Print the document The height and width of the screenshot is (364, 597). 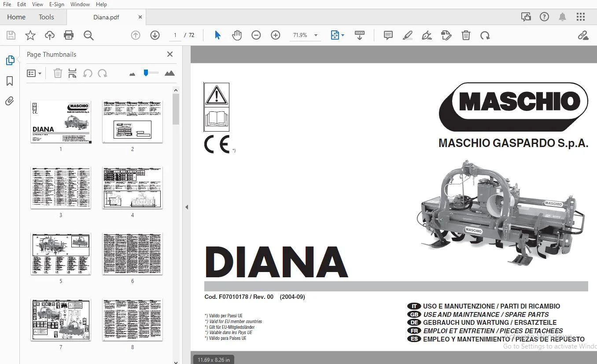pos(69,36)
